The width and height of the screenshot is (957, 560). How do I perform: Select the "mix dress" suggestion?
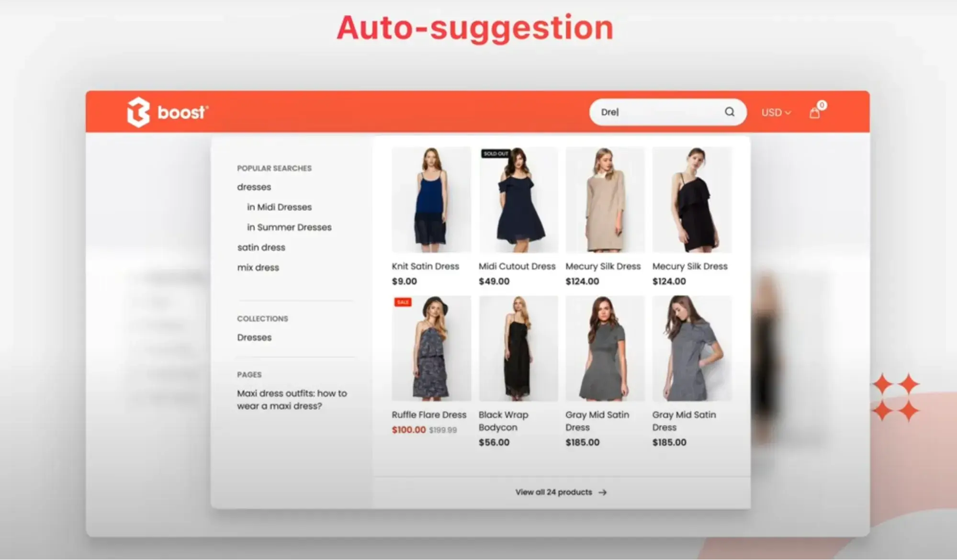click(x=258, y=268)
